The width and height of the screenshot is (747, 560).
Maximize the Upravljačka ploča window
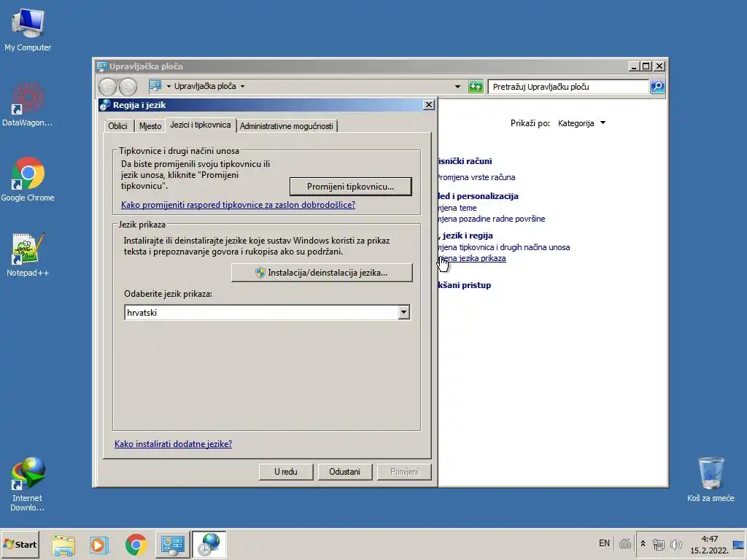coord(646,66)
